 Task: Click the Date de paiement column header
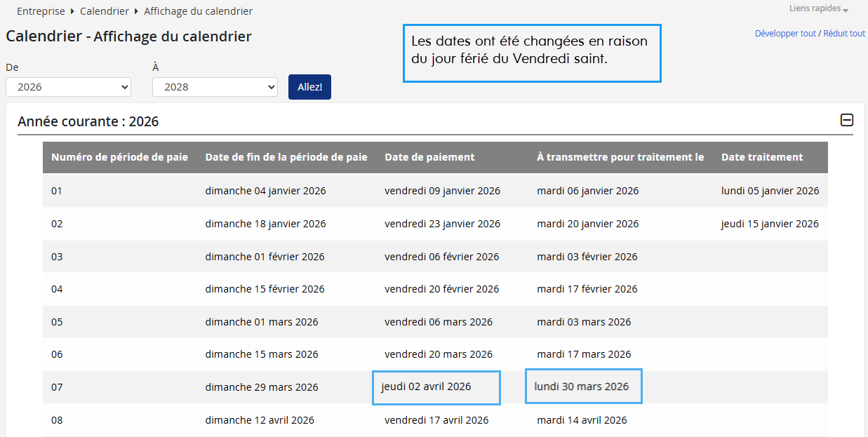pyautogui.click(x=429, y=157)
